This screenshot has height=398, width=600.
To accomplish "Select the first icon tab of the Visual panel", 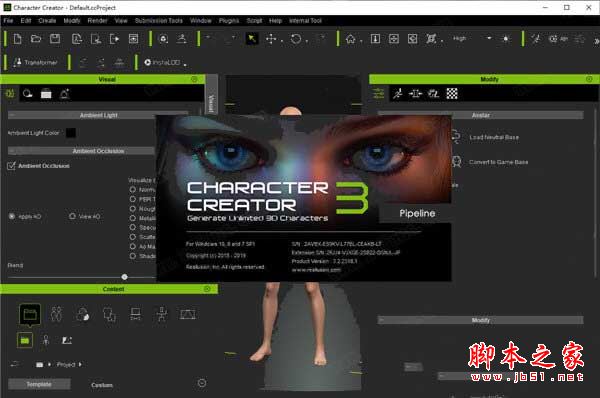I will [10, 93].
